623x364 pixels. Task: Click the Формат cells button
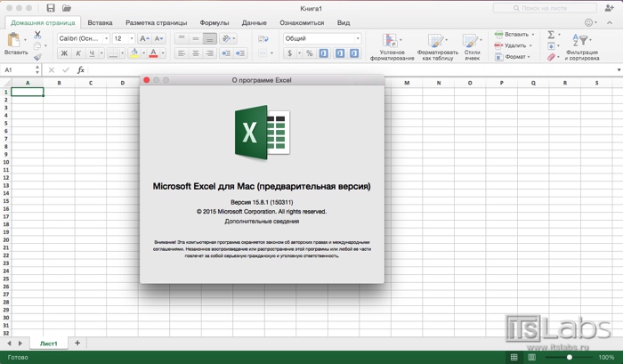click(x=513, y=57)
